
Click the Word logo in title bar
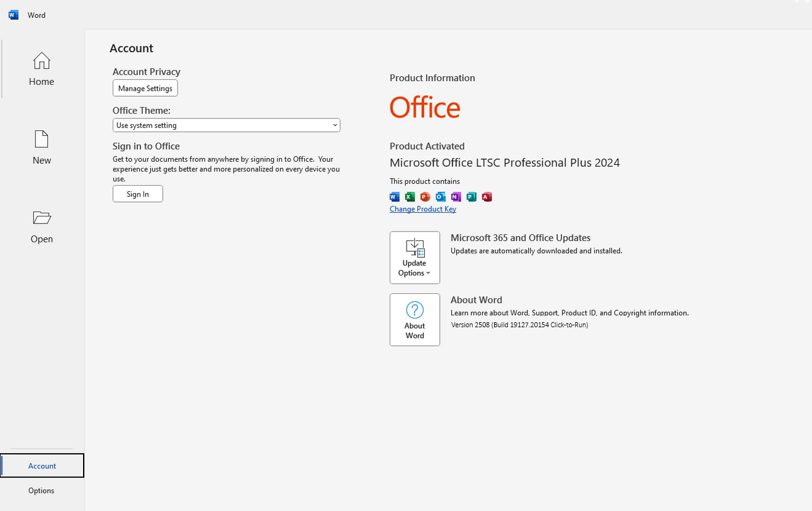[13, 14]
